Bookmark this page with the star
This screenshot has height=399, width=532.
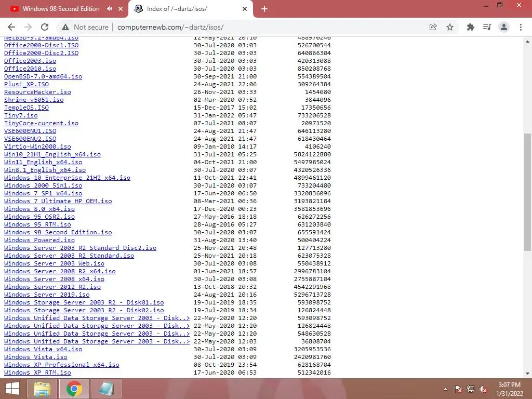click(x=450, y=27)
